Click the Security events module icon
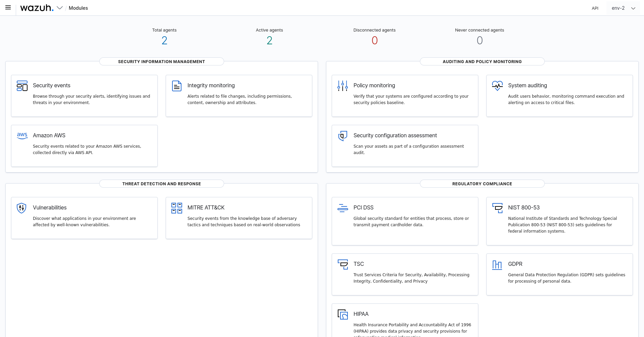 22,86
